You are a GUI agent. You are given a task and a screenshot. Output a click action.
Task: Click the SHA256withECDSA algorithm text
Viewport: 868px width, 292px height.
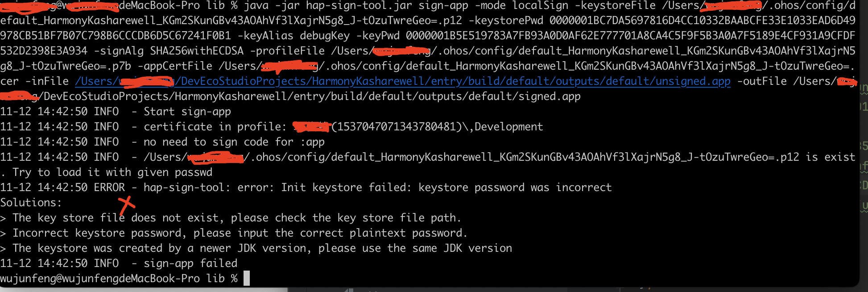pos(197,51)
